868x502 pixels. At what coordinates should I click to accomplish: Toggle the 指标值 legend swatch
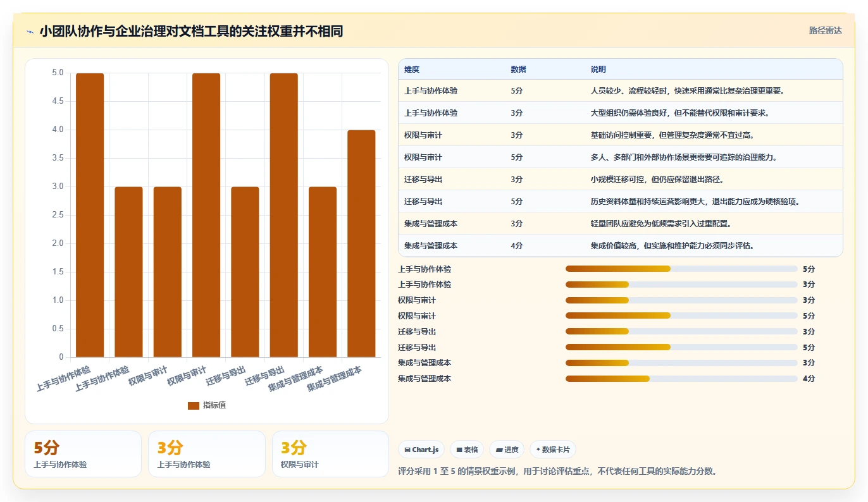coord(194,405)
